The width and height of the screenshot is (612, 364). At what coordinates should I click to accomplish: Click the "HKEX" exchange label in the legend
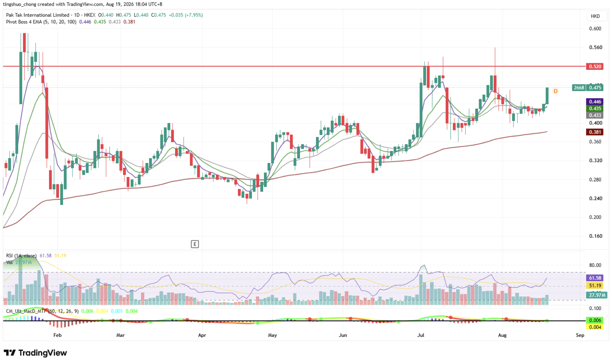[x=90, y=15]
